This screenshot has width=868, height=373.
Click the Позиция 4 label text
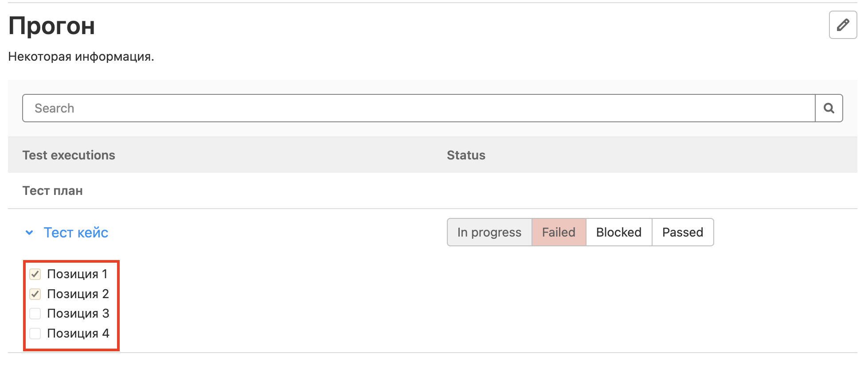[x=78, y=333]
